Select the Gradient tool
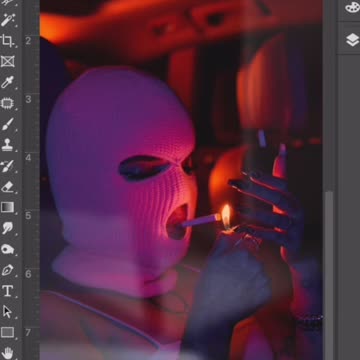The image size is (360, 360). (x=7, y=207)
